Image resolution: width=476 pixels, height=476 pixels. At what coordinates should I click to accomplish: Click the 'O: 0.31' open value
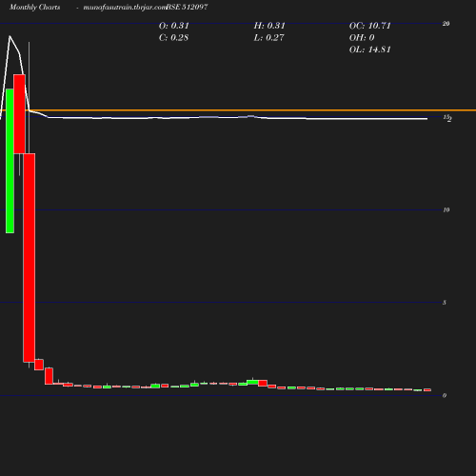point(174,26)
